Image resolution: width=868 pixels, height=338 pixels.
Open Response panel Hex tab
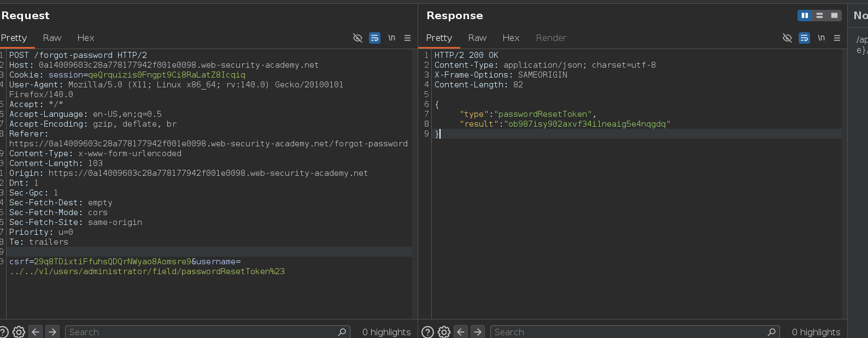pyautogui.click(x=511, y=38)
